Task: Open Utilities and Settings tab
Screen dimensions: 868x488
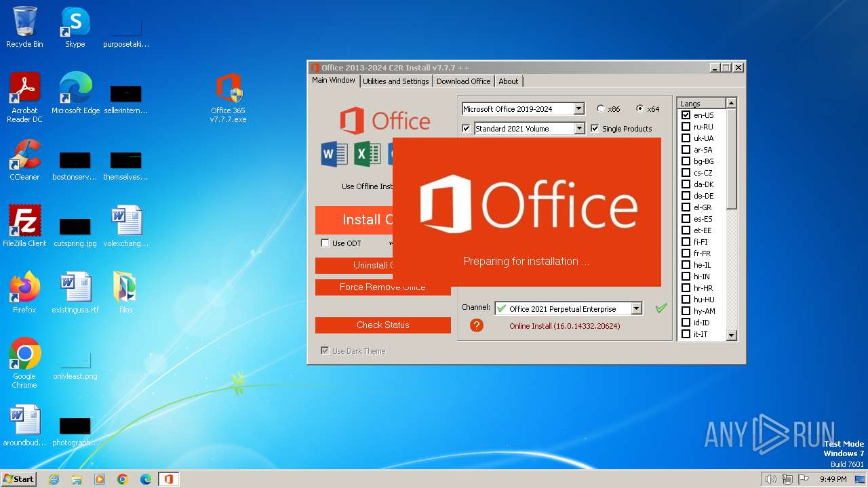Action: coord(396,81)
